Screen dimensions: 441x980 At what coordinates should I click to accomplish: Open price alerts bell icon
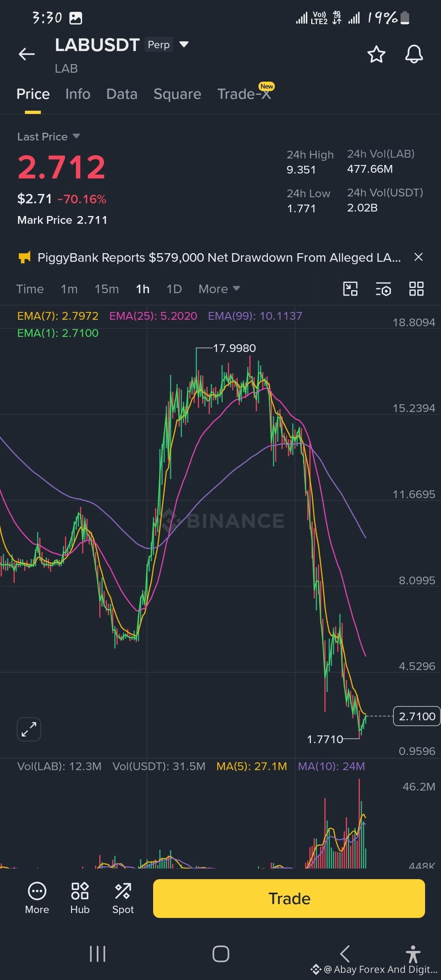(x=414, y=54)
